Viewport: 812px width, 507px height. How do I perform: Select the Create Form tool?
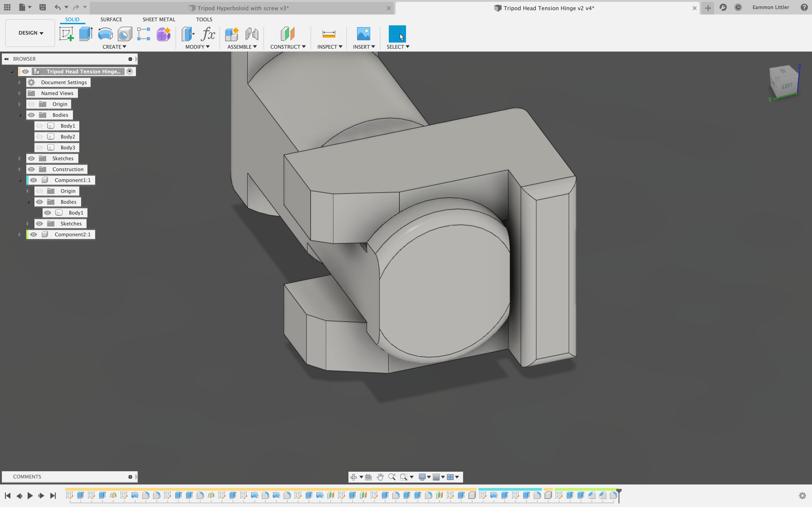coord(163,33)
